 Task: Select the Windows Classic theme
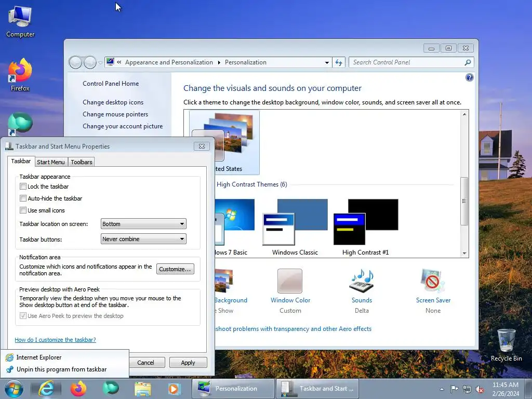tap(295, 228)
